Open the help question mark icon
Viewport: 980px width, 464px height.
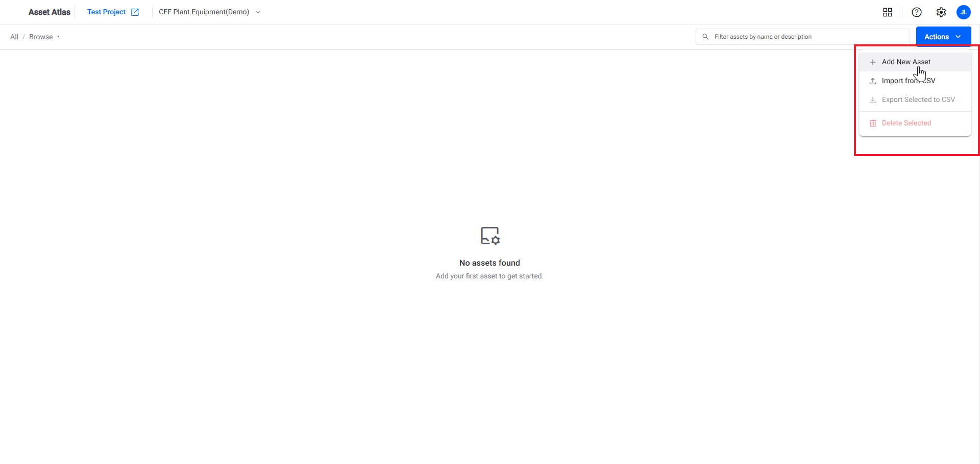(917, 12)
